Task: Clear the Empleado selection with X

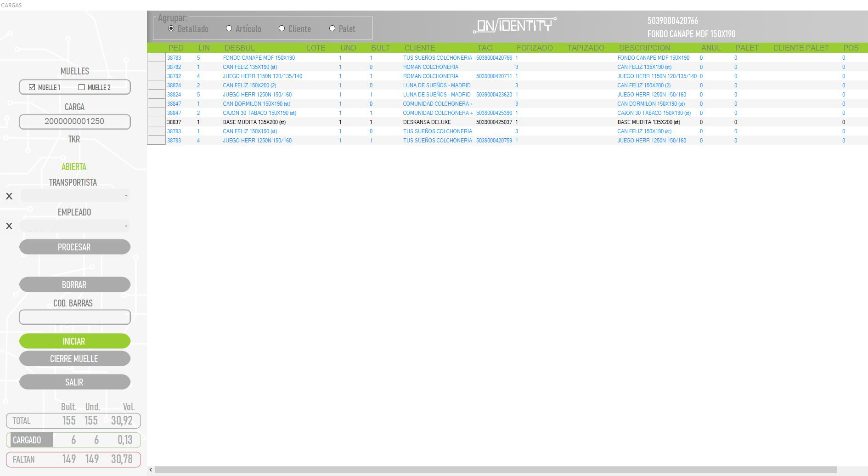Action: pyautogui.click(x=9, y=226)
